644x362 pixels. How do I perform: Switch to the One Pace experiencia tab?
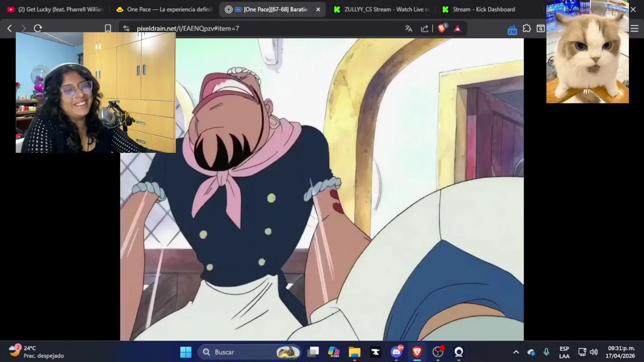(x=164, y=9)
